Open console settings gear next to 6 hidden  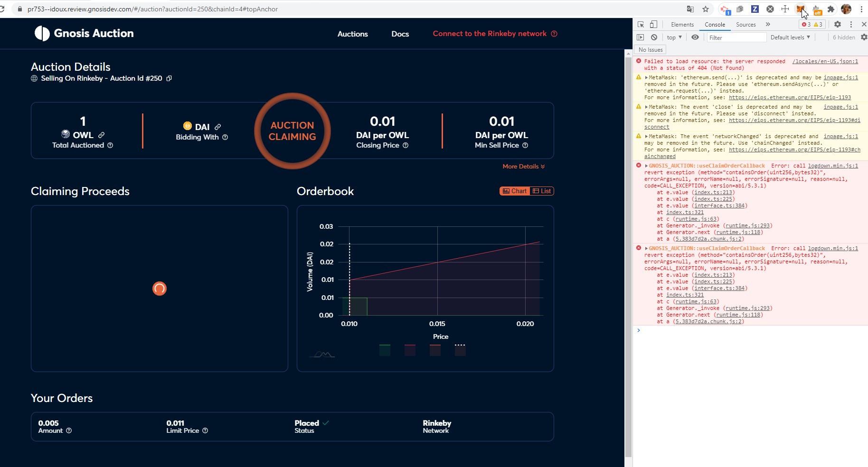(864, 37)
